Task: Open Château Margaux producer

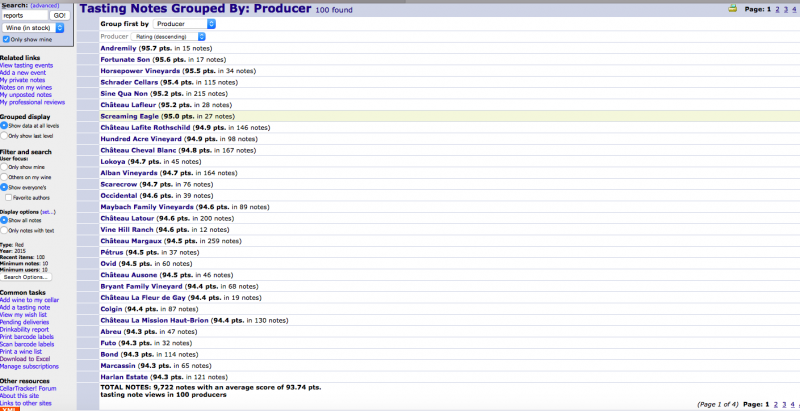Action: 131,241
